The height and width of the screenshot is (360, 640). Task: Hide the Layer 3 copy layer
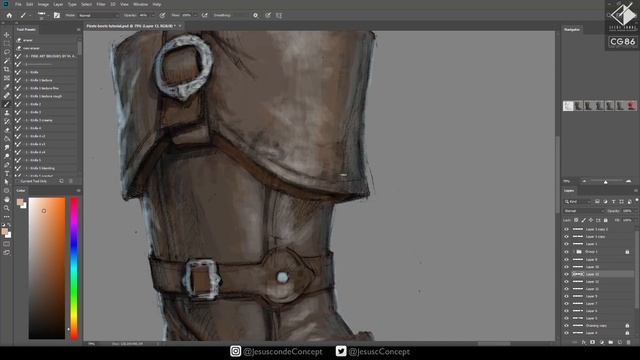pyautogui.click(x=567, y=237)
